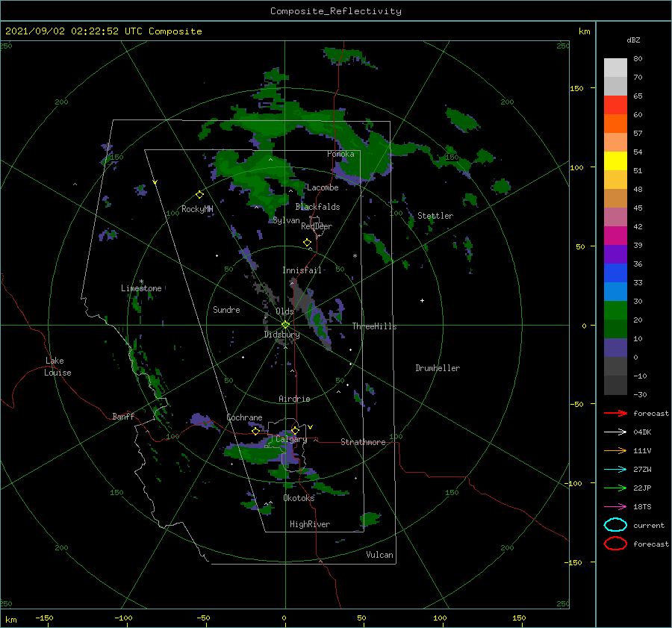Screen dimensions: 672x628
Task: Click the Lake Louise label
Action: [x=57, y=367]
